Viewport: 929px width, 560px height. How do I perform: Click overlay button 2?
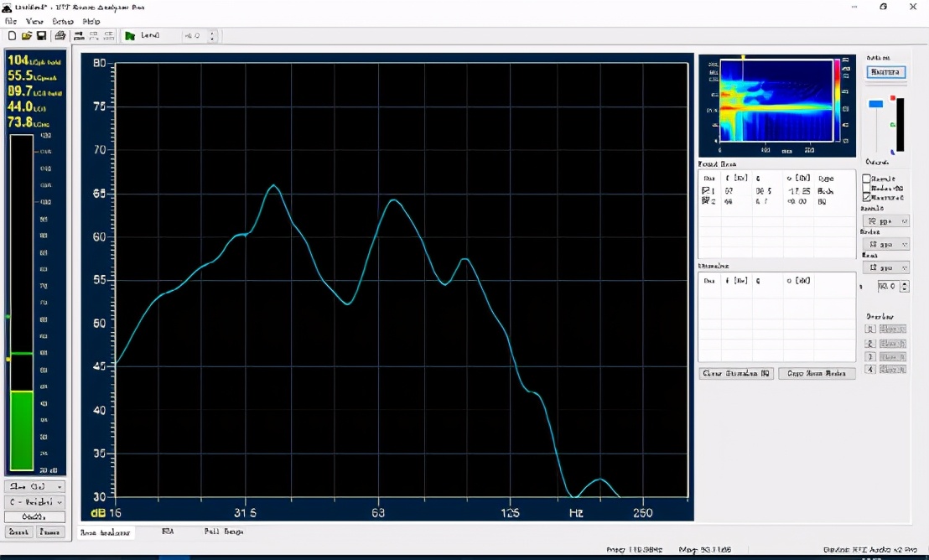point(869,343)
